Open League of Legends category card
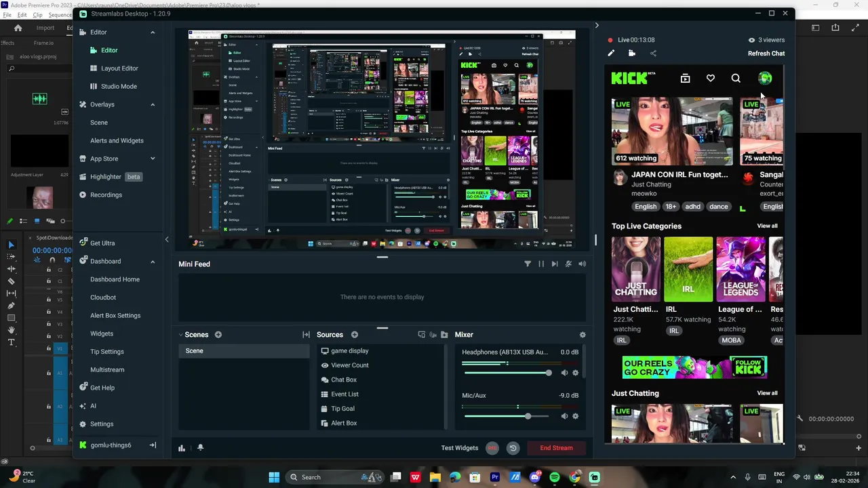 click(x=741, y=269)
